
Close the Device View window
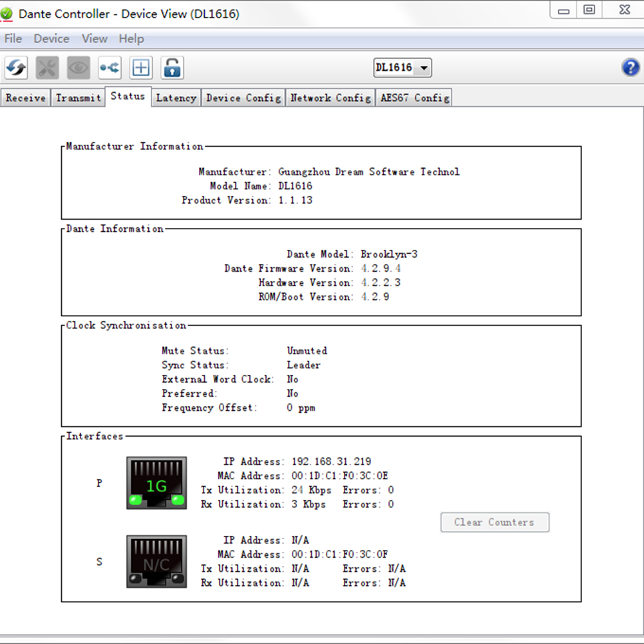pyautogui.click(x=624, y=10)
